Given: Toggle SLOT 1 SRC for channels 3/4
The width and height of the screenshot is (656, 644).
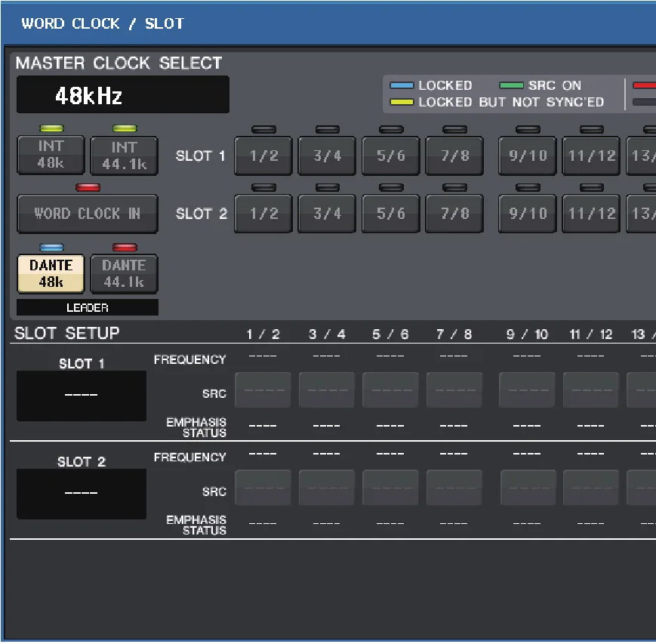Looking at the screenshot, I should [x=327, y=390].
